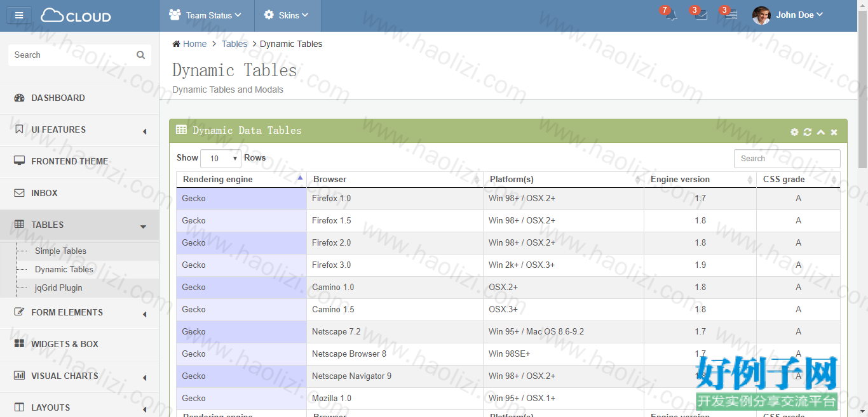
Task: Click the Netscape 7.2 cell
Action: click(395, 332)
